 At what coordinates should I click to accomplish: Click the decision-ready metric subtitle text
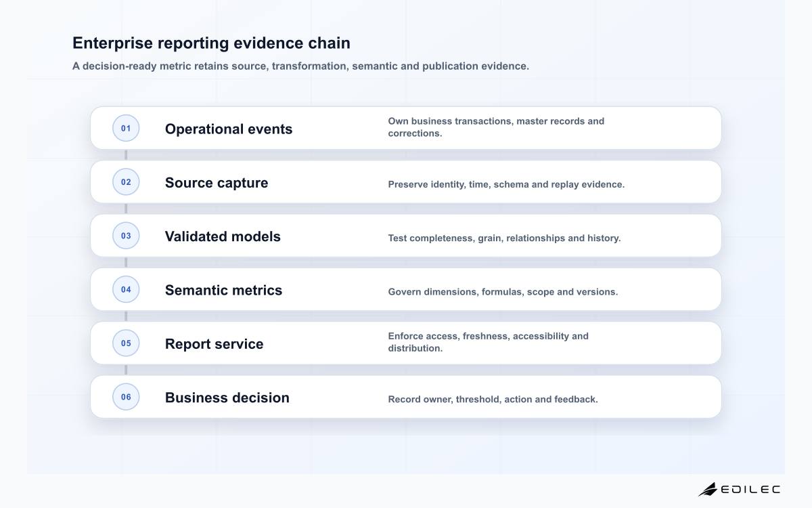300,66
